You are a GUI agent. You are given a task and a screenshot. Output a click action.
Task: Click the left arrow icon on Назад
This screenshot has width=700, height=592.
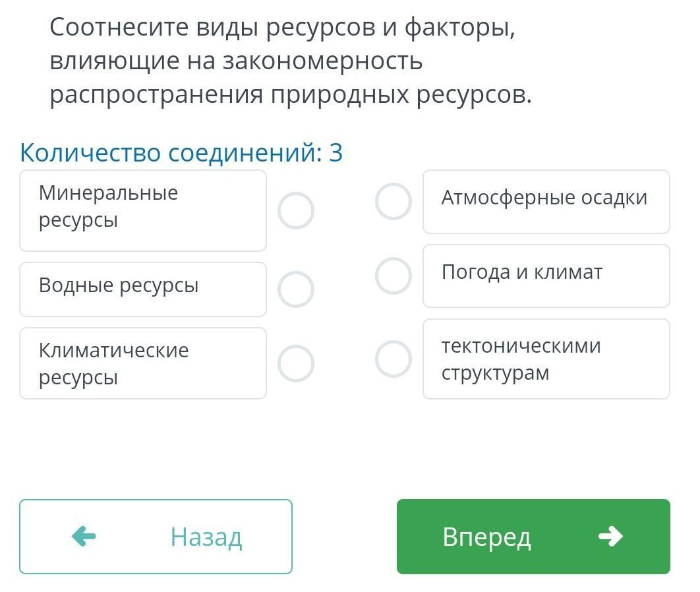coord(84,537)
